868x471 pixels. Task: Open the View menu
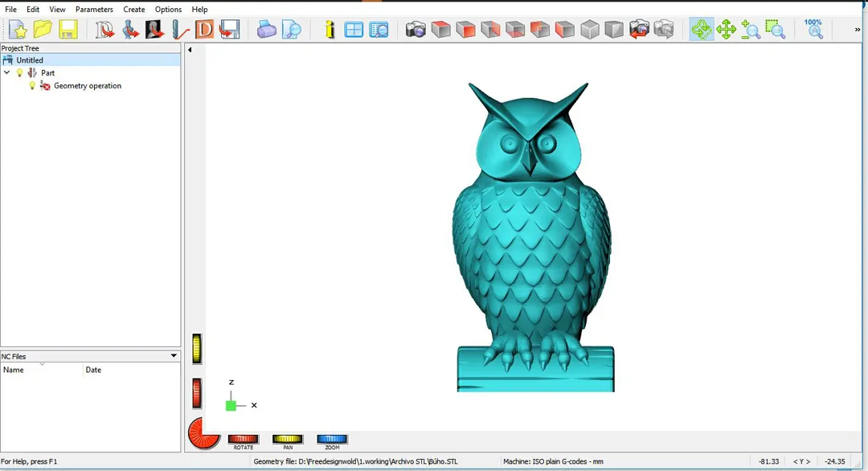(57, 10)
